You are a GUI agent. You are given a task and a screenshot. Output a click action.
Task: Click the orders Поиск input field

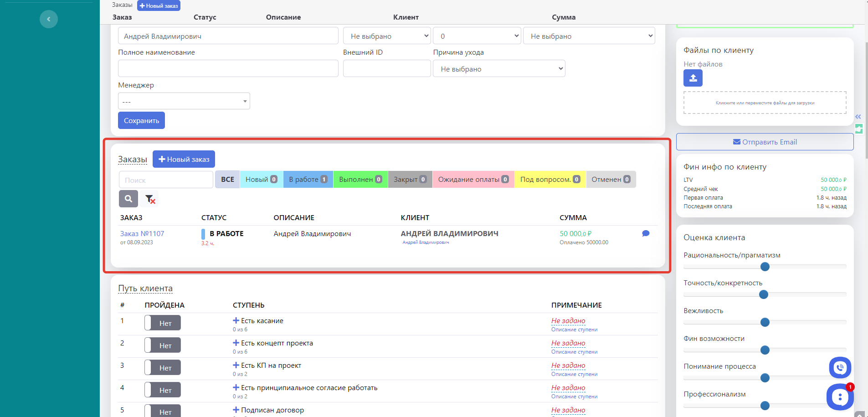click(166, 180)
